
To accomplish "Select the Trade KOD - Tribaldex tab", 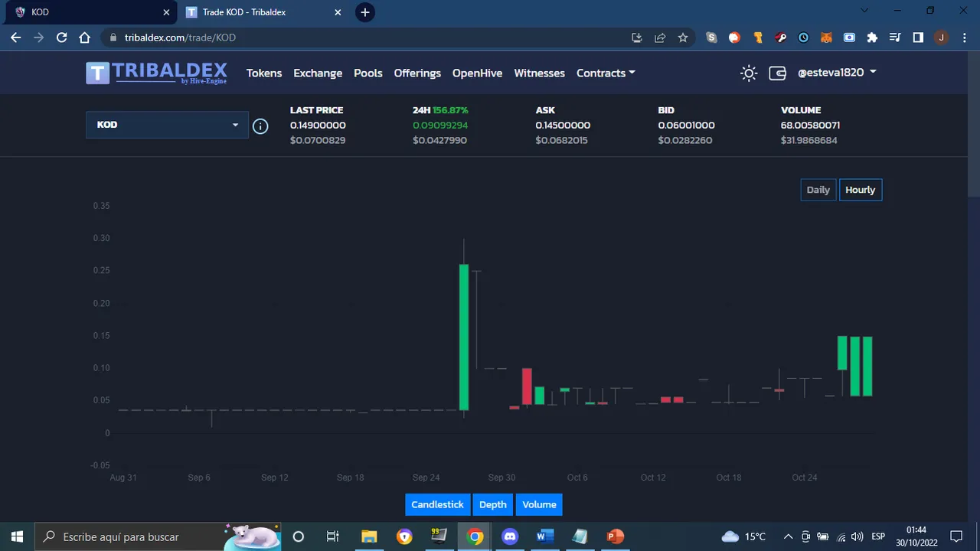I will (264, 12).
